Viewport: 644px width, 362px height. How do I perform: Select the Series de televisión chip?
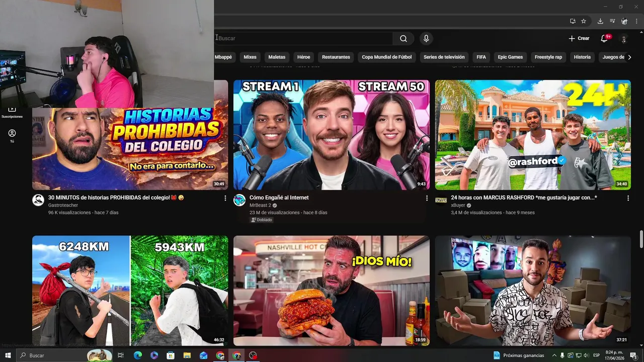[444, 57]
